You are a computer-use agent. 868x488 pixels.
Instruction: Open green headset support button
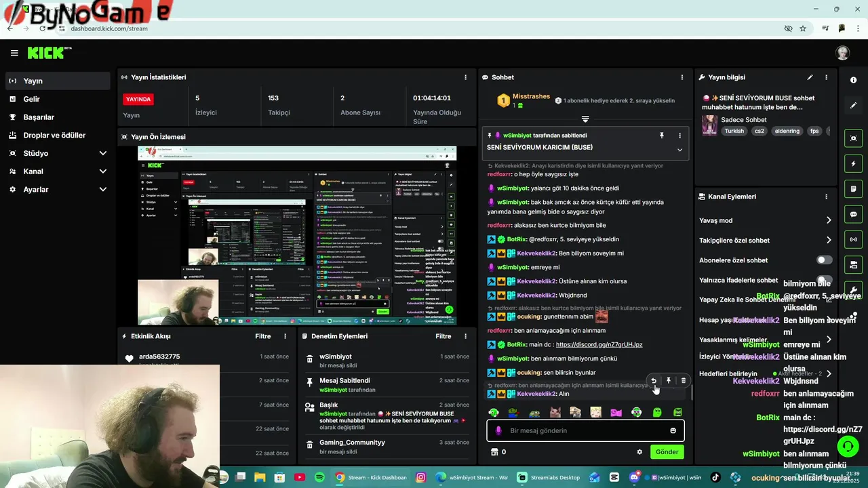tap(847, 446)
